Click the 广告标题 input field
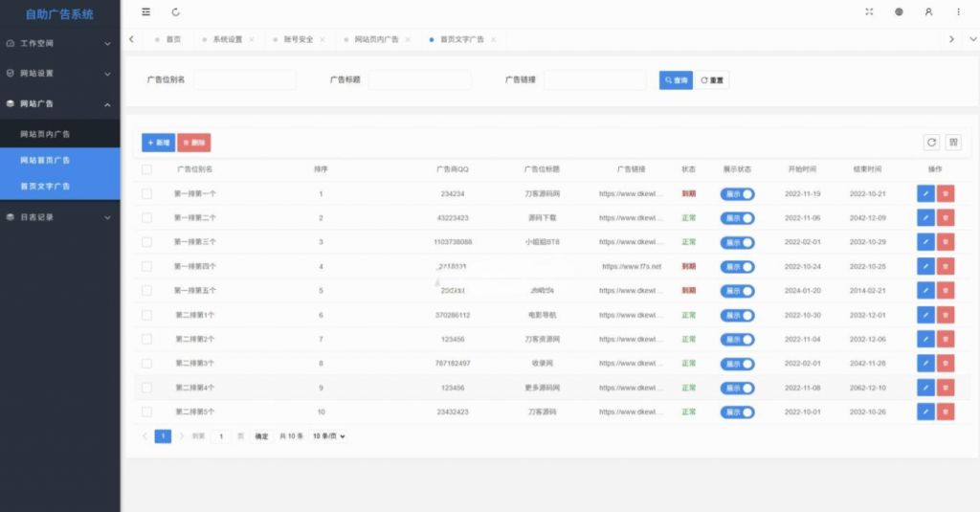This screenshot has height=512, width=980. click(419, 80)
